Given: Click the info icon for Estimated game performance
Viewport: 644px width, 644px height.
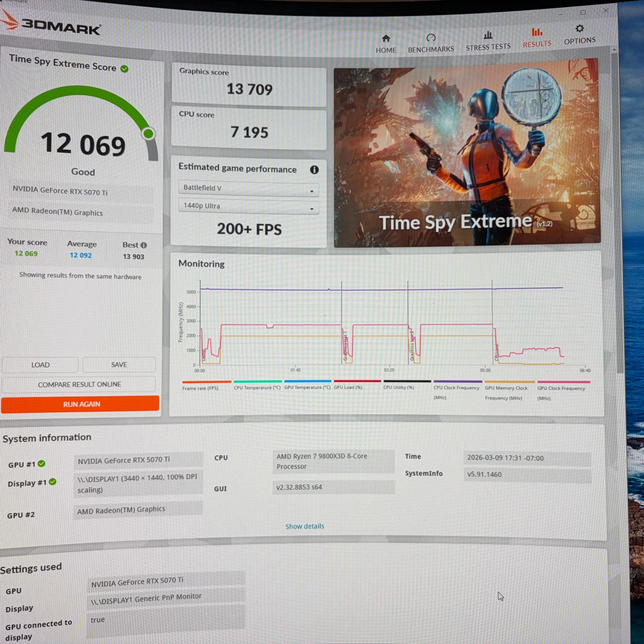Looking at the screenshot, I should pos(314,170).
